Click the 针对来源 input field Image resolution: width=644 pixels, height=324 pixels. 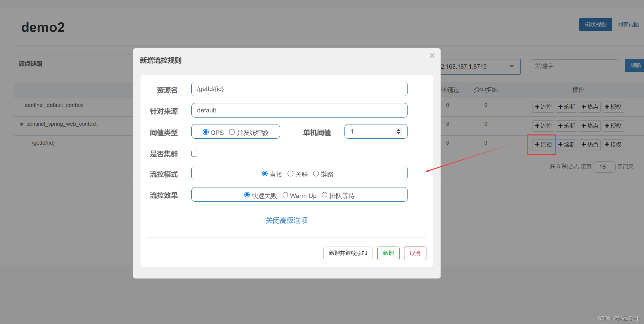[x=299, y=110]
